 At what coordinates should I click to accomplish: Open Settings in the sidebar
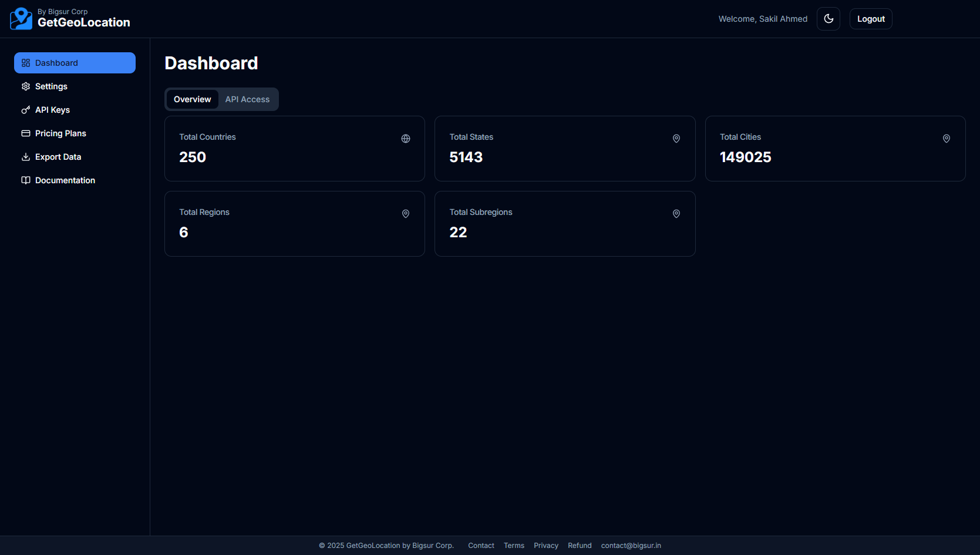coord(75,86)
